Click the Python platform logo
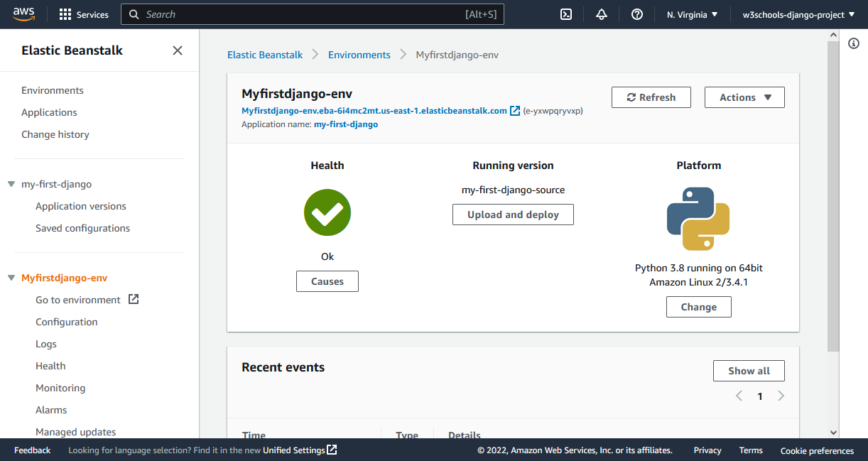868x461 pixels. pos(698,219)
